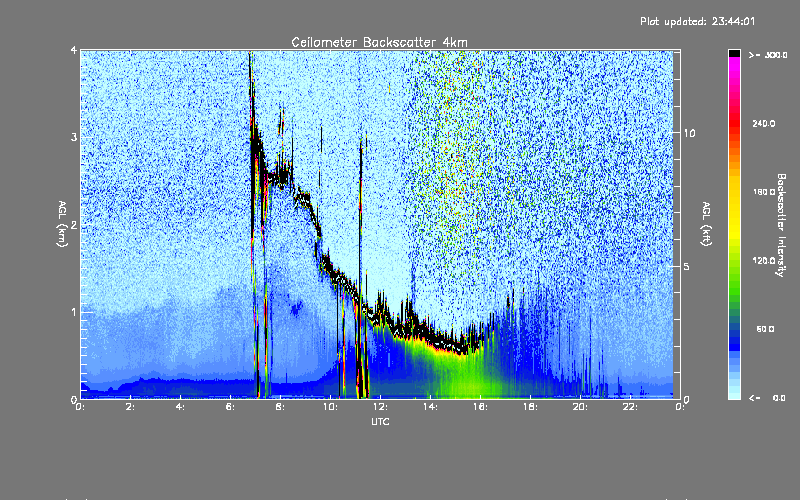The image size is (800, 500).
Task: Click the "10:" hour label on the UTC axis
Action: tap(330, 407)
